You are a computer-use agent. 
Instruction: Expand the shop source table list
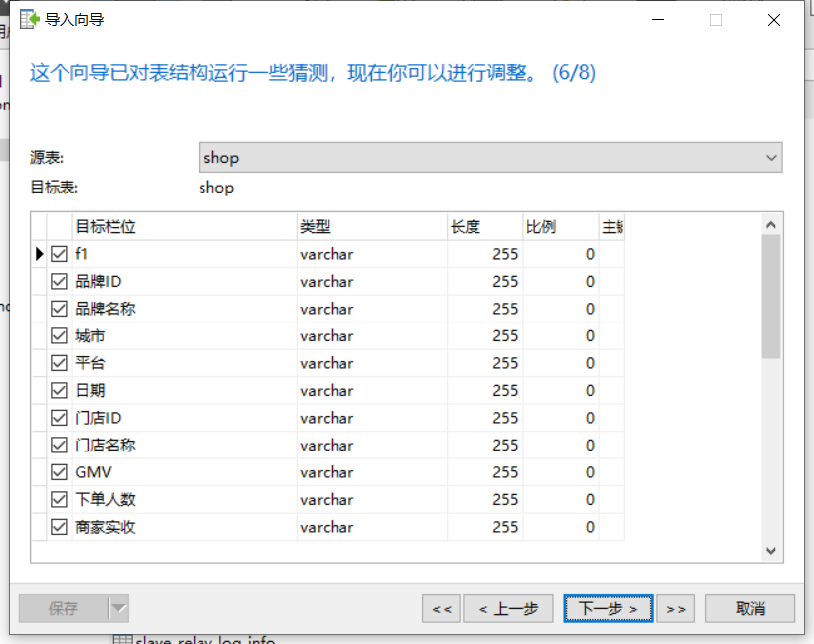point(771,157)
